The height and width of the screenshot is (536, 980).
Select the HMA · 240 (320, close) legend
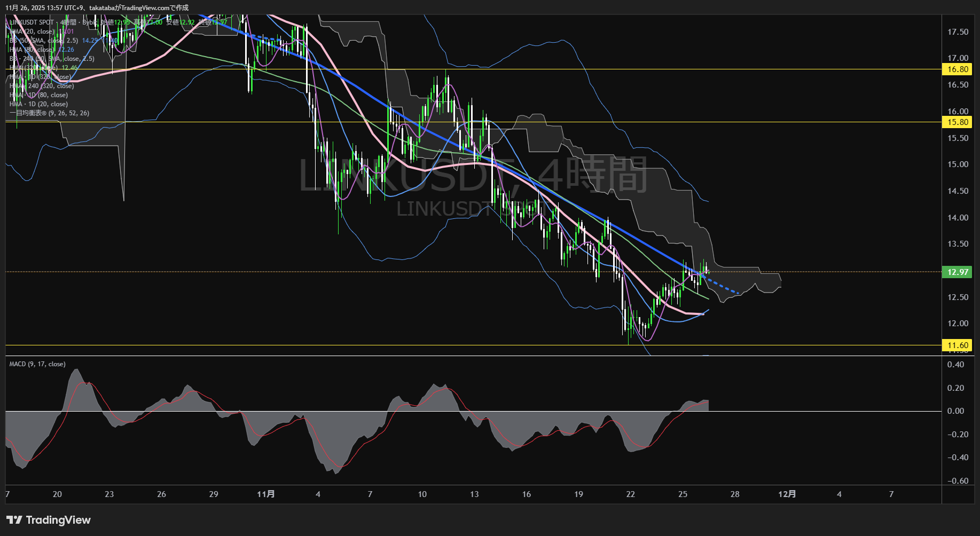coord(42,86)
